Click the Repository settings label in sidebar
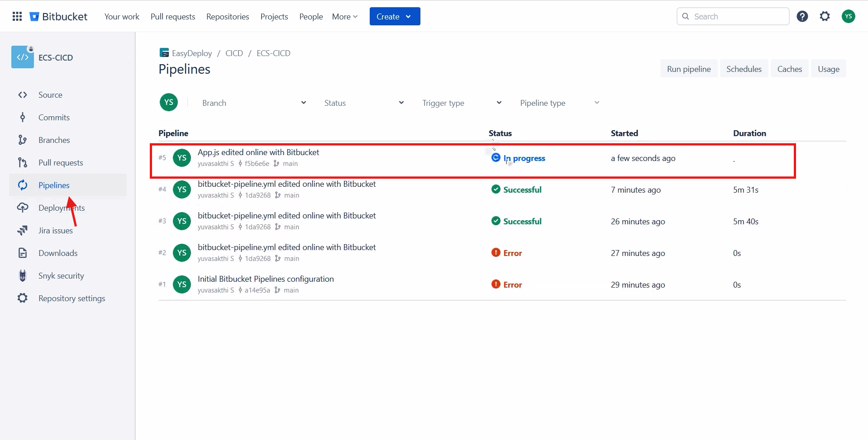 (72, 298)
